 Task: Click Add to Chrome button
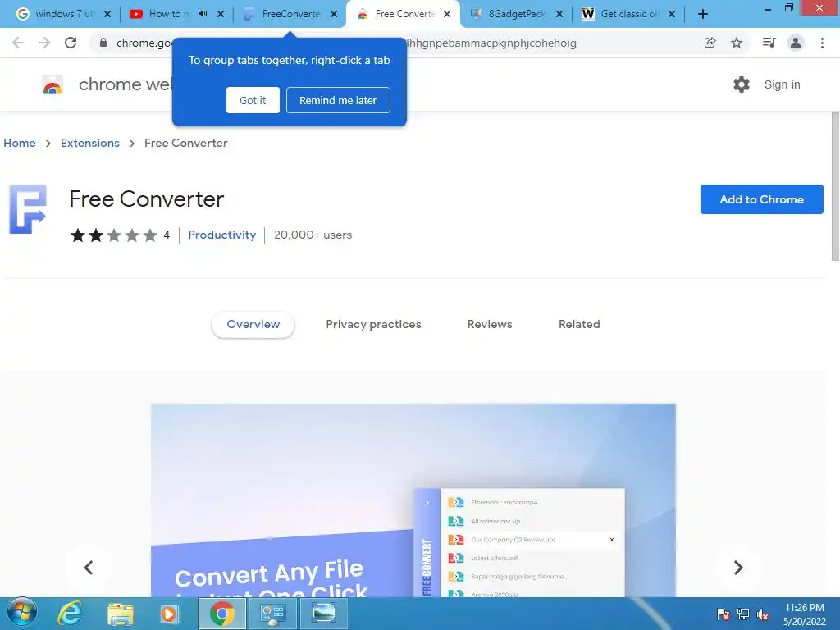tap(761, 199)
